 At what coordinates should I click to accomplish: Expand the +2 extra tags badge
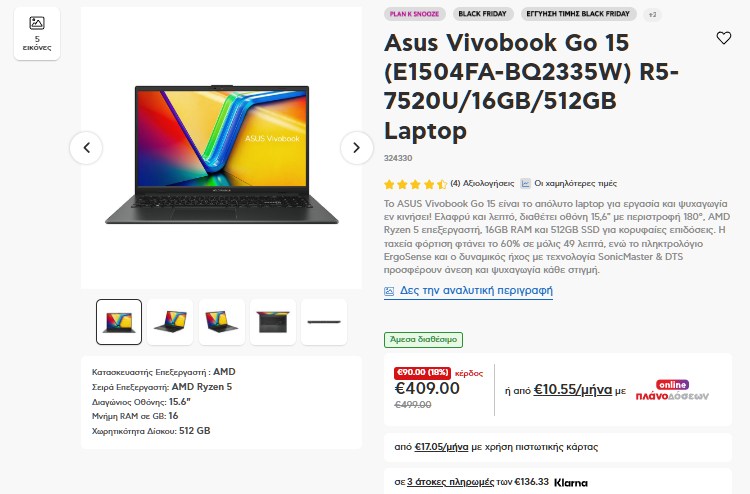652,15
